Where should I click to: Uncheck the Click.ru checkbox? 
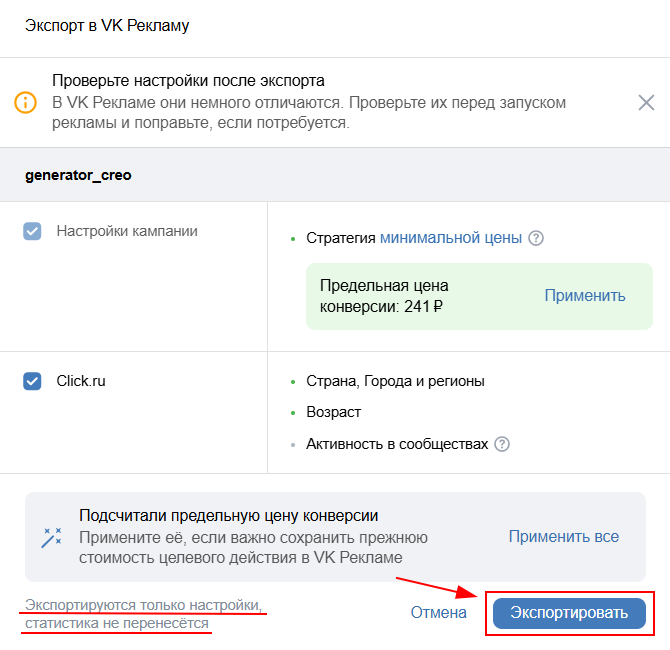33,381
